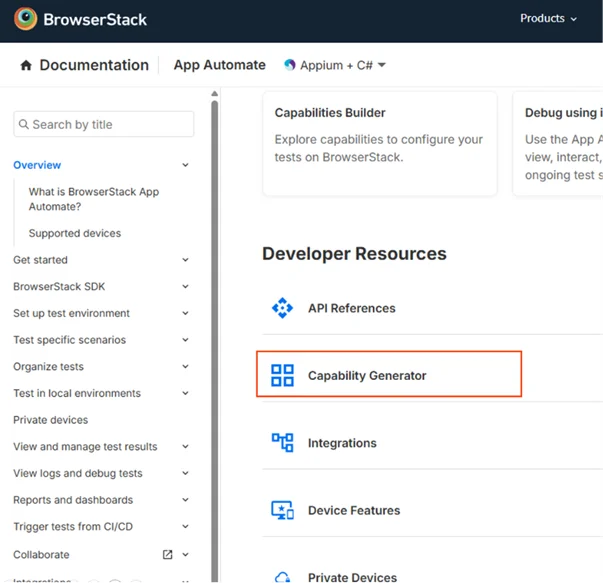Open the Debug using card
This screenshot has width=603, height=583.
click(558, 144)
